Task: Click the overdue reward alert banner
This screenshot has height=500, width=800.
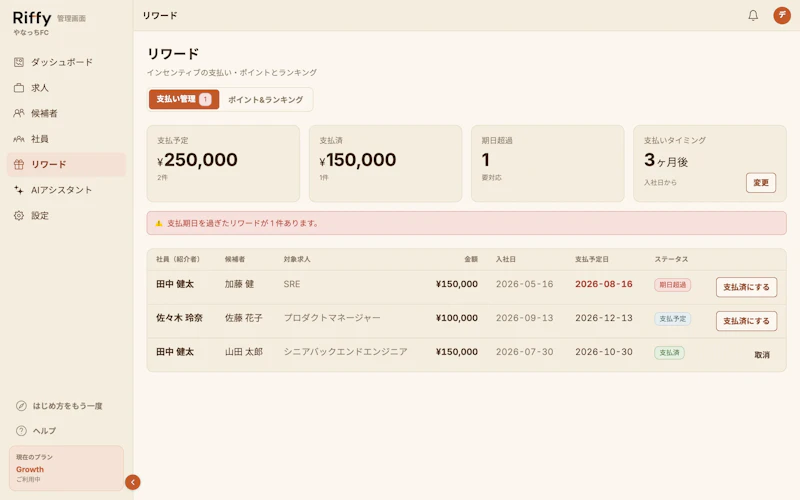Action: pyautogui.click(x=466, y=223)
